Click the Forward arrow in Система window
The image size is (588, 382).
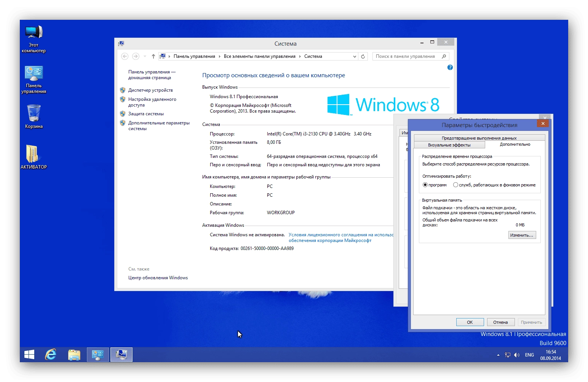(136, 56)
